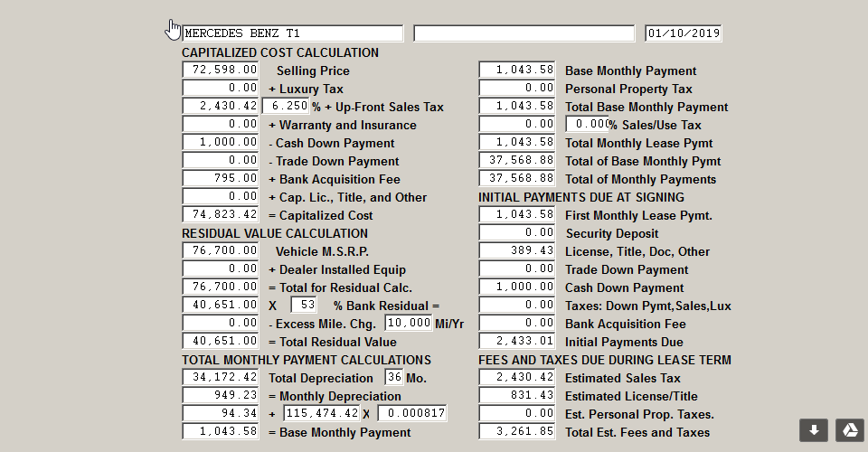Select the Total of Base Monthly Pymt field
The width and height of the screenshot is (868, 452).
(x=517, y=160)
